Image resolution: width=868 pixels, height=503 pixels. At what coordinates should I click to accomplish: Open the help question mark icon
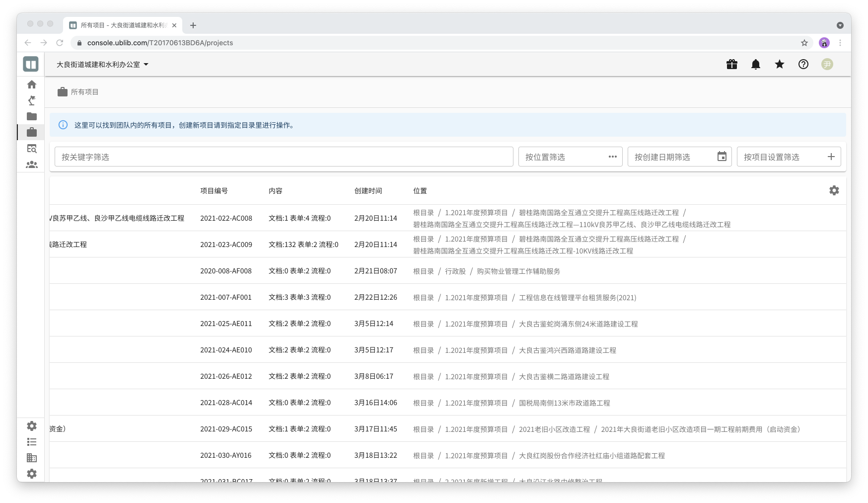click(x=803, y=64)
